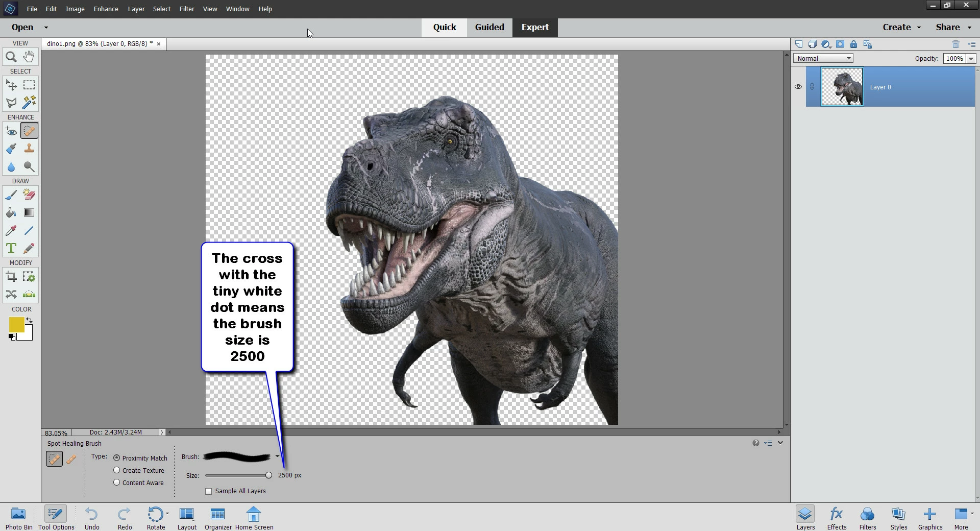Screen dimensions: 980x531
Task: Select the Crop tool
Action: click(11, 277)
